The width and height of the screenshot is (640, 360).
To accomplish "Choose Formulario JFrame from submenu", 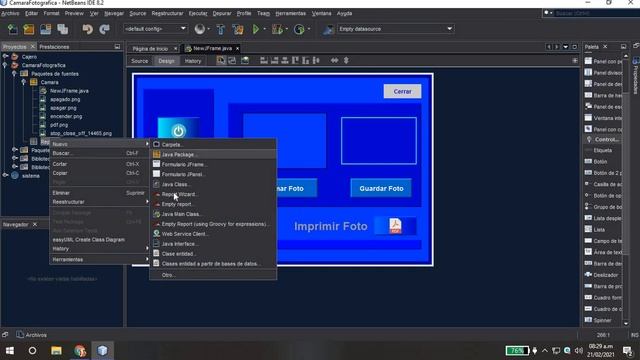I will pos(213,164).
